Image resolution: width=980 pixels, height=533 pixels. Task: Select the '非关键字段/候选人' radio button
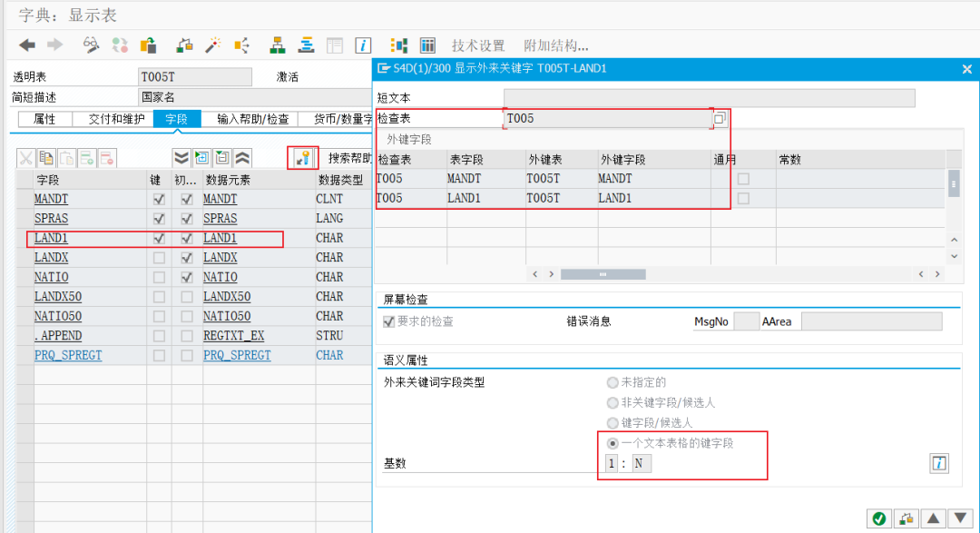point(612,402)
